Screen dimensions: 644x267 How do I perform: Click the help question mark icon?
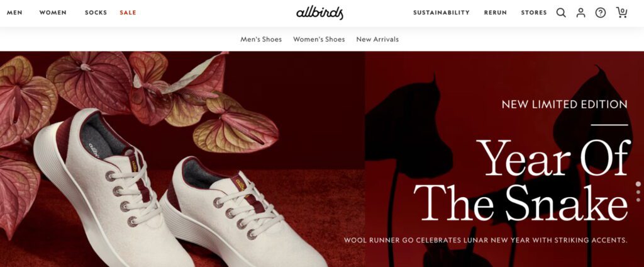pos(601,13)
